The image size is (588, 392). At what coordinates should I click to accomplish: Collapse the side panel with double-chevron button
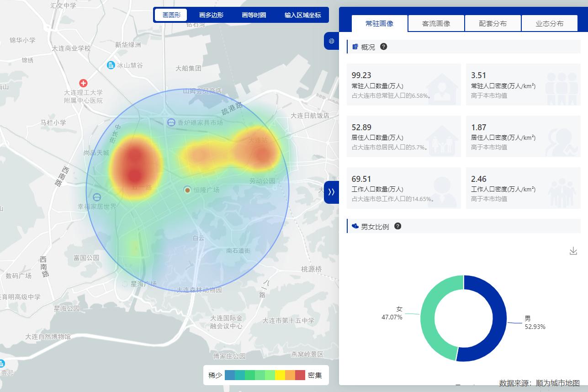point(331,192)
